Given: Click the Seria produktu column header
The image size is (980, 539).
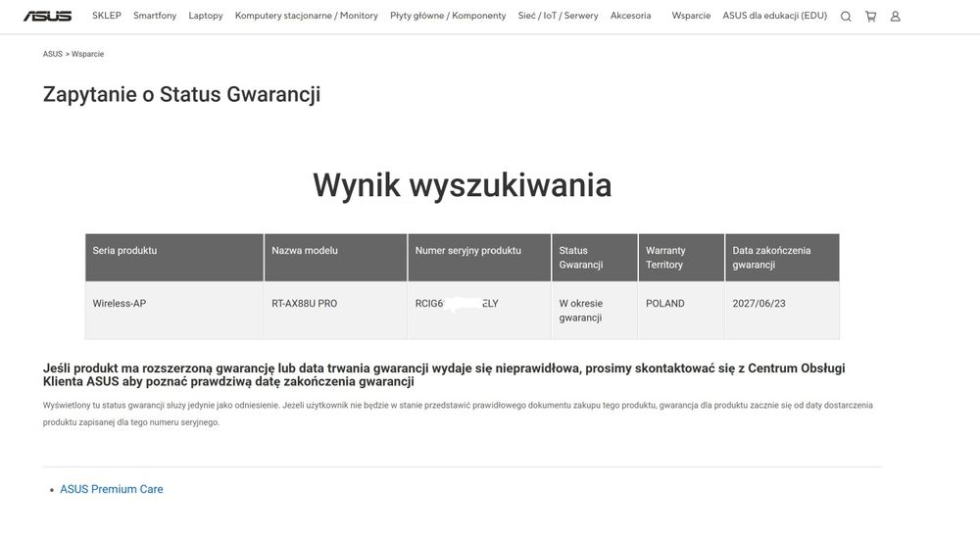Looking at the screenshot, I should tap(174, 258).
